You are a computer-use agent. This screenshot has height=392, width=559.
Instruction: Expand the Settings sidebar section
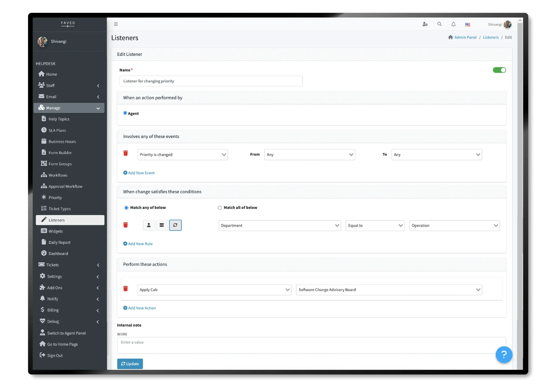coord(69,276)
